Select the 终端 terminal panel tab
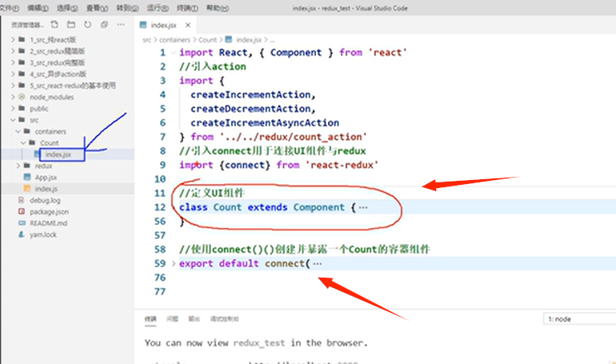This screenshot has width=616, height=364. pyautogui.click(x=150, y=319)
